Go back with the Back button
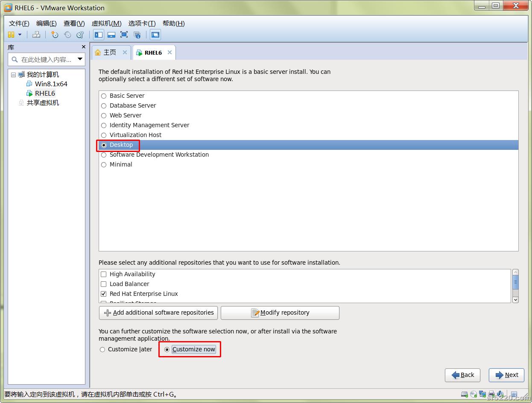 pyautogui.click(x=462, y=375)
